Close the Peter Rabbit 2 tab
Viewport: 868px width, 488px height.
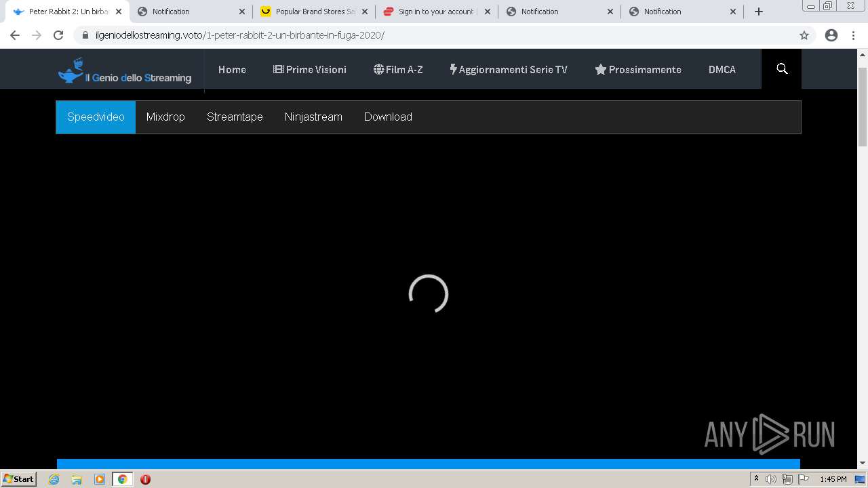tap(118, 12)
